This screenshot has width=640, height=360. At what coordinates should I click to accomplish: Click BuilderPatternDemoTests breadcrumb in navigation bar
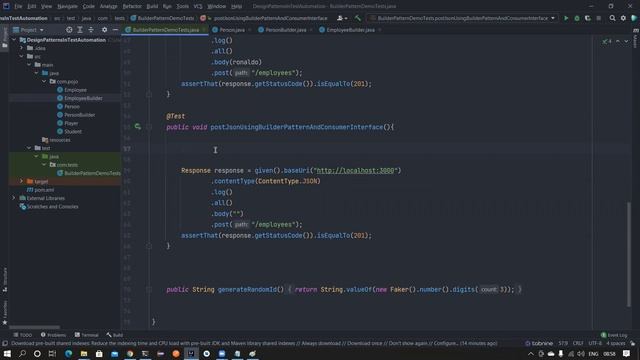162,18
